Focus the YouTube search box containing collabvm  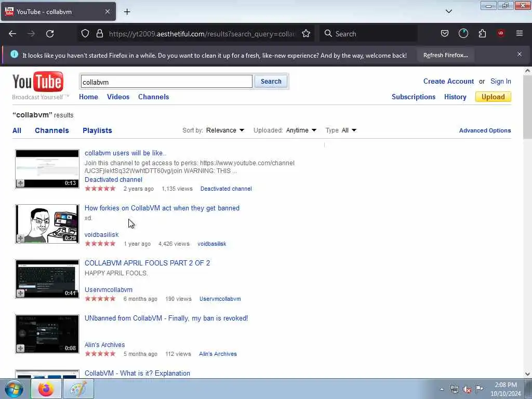click(166, 82)
